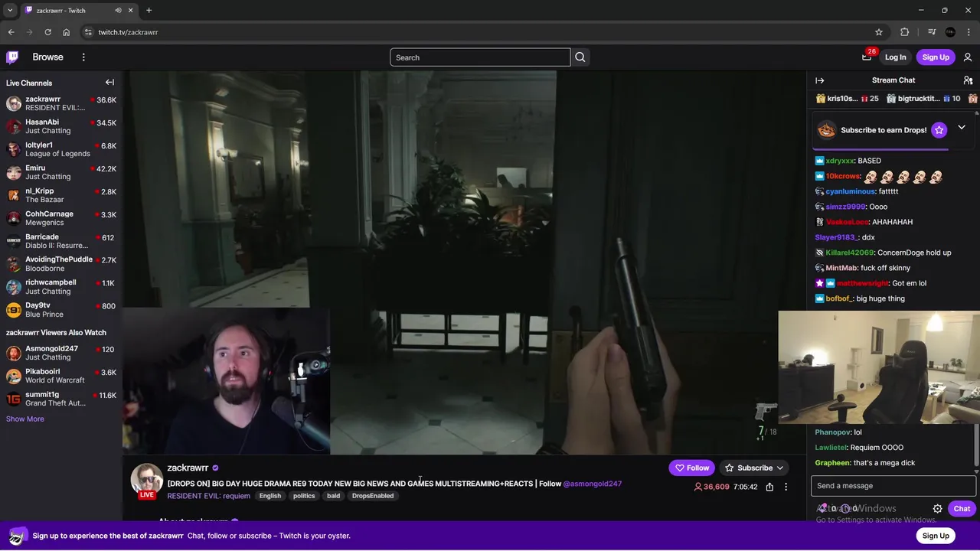
Task: Share the stream via share icon
Action: (769, 487)
